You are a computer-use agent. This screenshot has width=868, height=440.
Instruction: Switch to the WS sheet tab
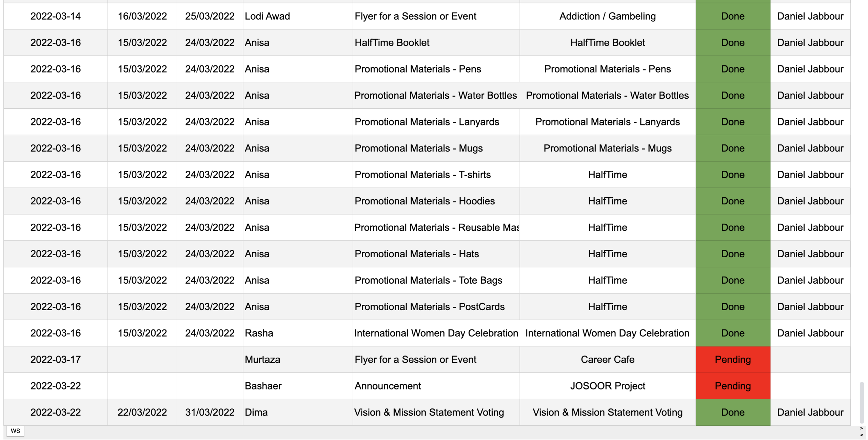[15, 431]
